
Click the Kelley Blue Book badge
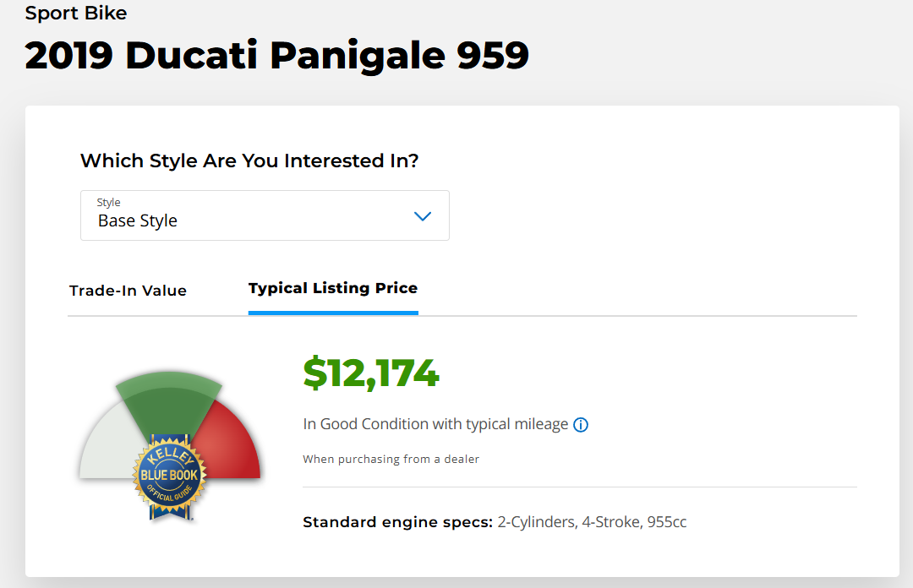click(169, 476)
